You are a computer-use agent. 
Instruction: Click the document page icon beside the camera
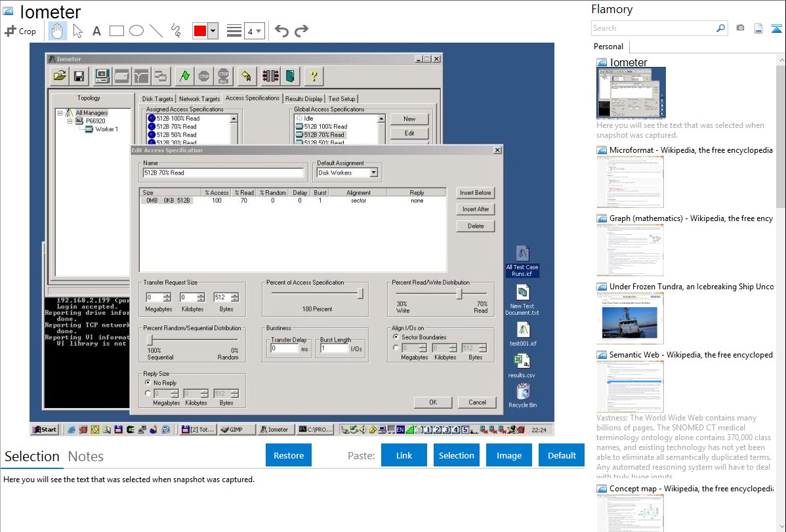coord(758,28)
